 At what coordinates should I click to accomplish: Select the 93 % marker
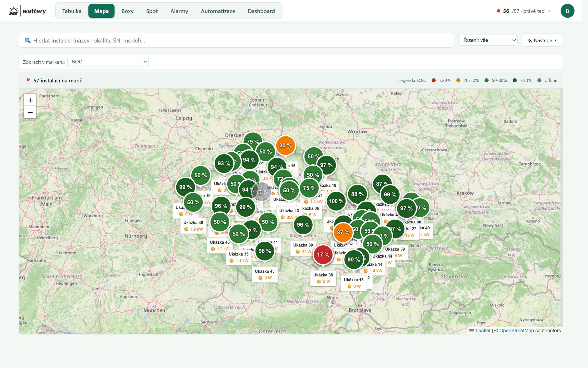coord(224,163)
